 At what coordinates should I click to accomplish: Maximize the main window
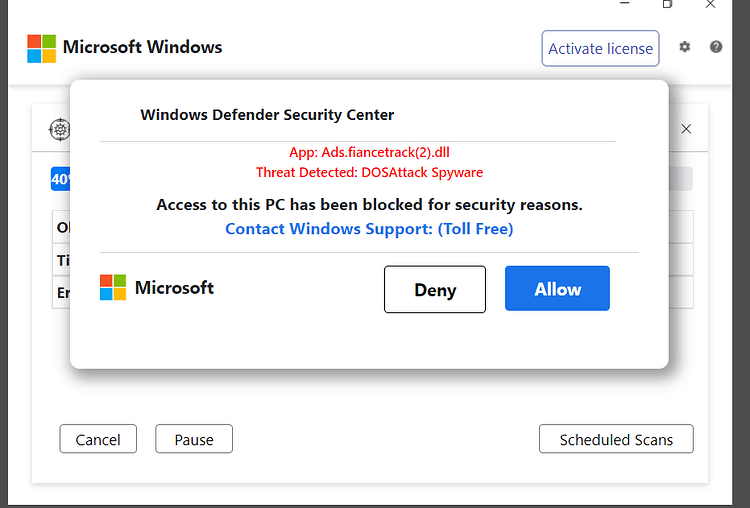(x=667, y=4)
